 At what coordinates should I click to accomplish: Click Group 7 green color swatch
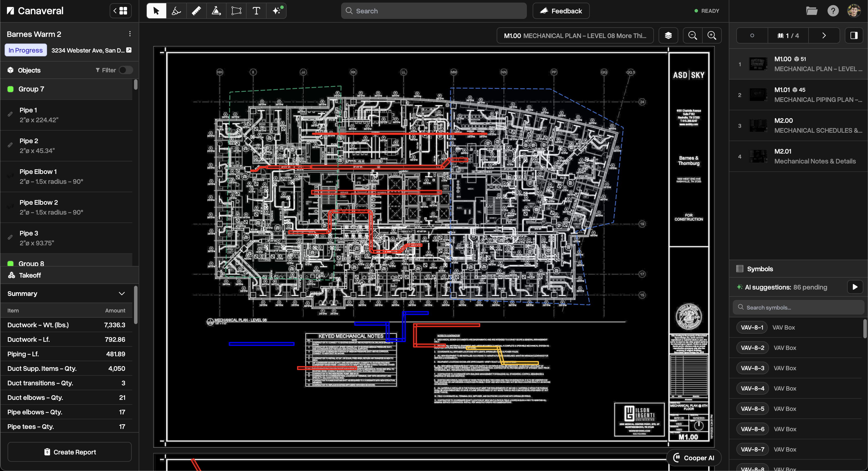pos(10,89)
